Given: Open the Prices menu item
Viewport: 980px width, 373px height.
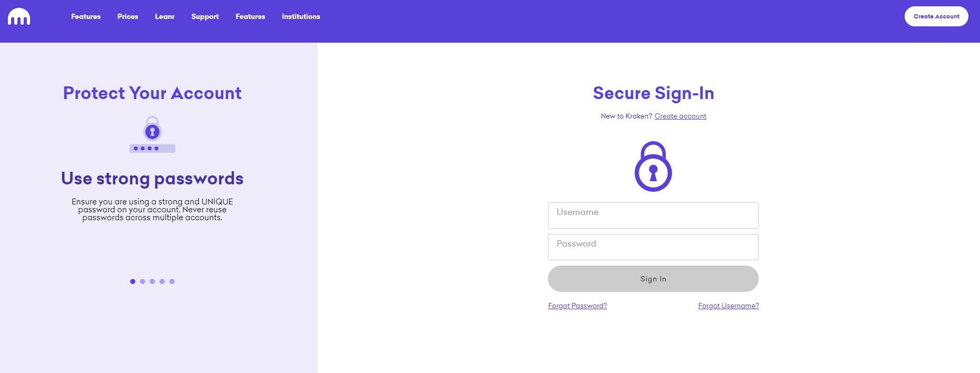Looking at the screenshot, I should pyautogui.click(x=128, y=17).
